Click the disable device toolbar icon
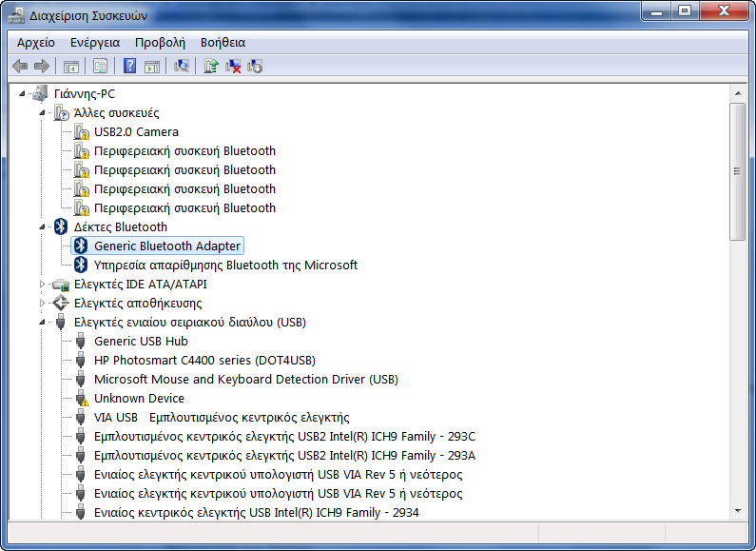Screen dimensions: 756x551 pyautogui.click(x=255, y=66)
